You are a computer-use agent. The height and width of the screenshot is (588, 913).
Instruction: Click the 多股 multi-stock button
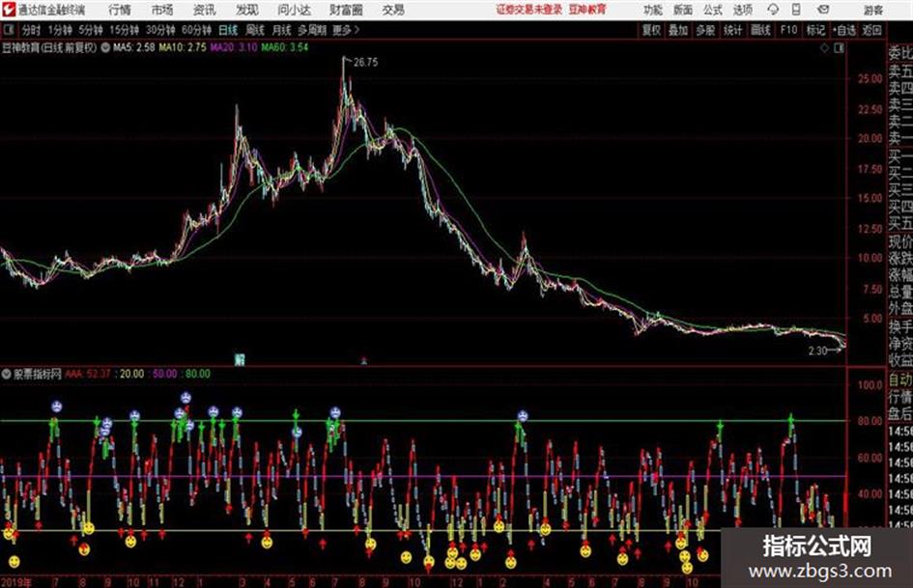tap(705, 30)
